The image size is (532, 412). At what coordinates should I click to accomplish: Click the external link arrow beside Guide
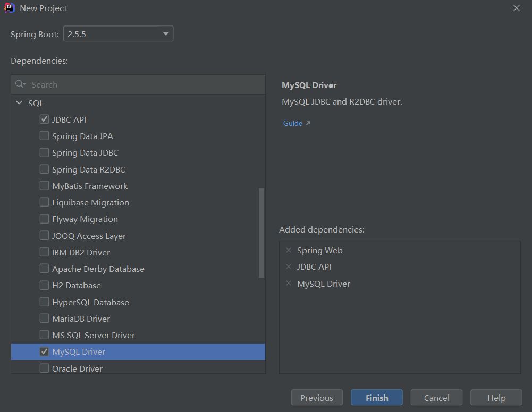(308, 123)
